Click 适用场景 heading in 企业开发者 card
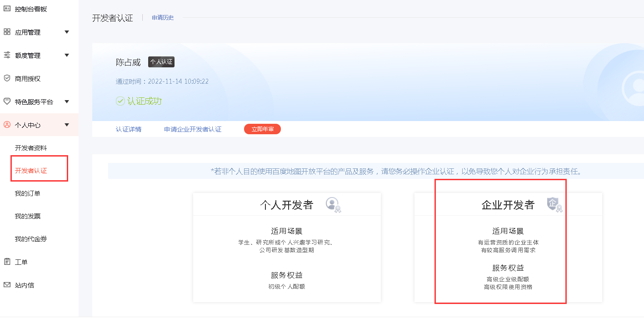This screenshot has width=644, height=319. point(508,231)
